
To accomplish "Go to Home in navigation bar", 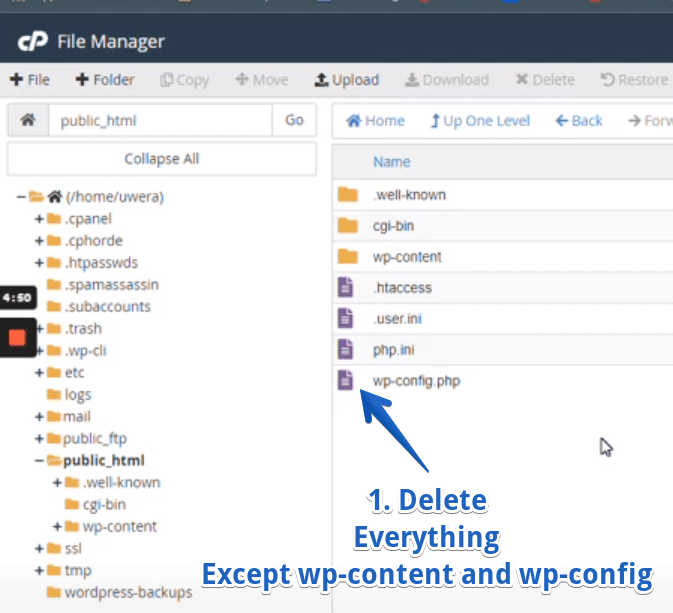I will click(376, 121).
